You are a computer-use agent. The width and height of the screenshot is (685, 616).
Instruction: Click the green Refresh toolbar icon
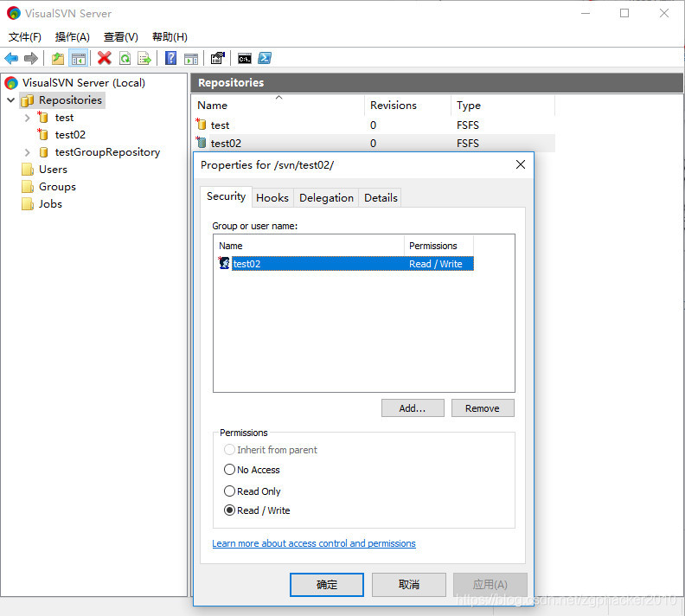(x=125, y=58)
